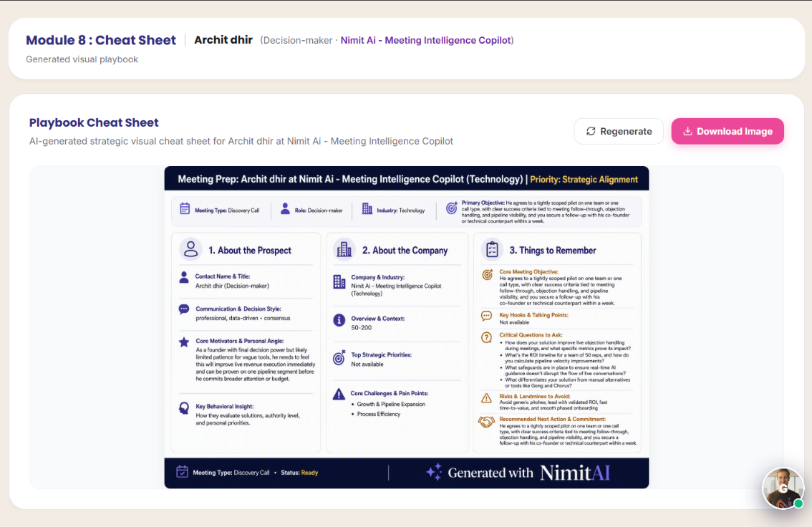
Task: Click the building icon beside Company & Industry
Action: coord(339,281)
